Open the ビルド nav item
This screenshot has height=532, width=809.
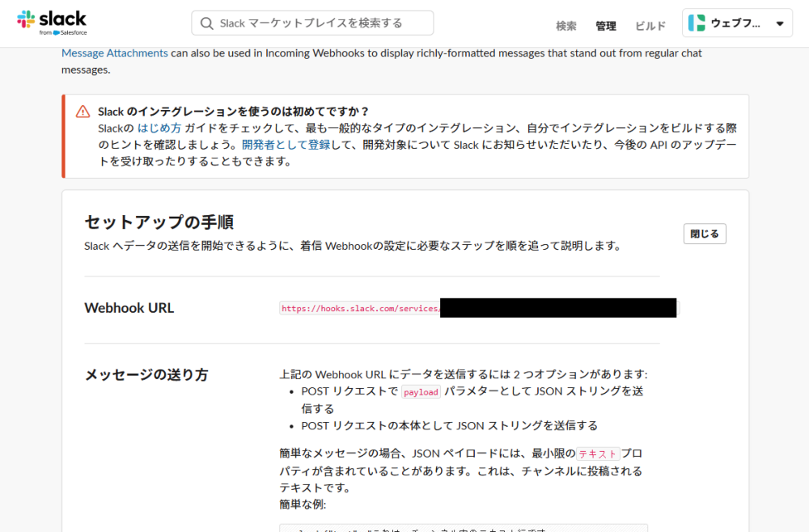(x=650, y=26)
